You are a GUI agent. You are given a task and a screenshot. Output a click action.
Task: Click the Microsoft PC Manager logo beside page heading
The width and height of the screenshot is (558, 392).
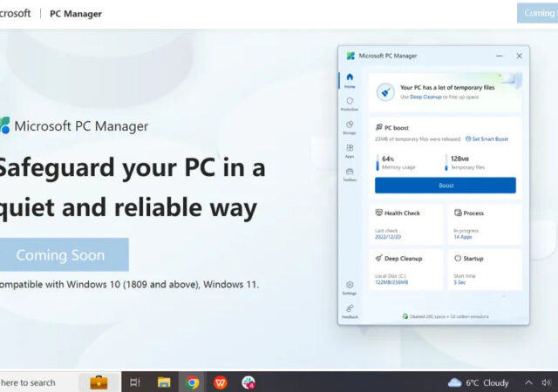click(4, 125)
